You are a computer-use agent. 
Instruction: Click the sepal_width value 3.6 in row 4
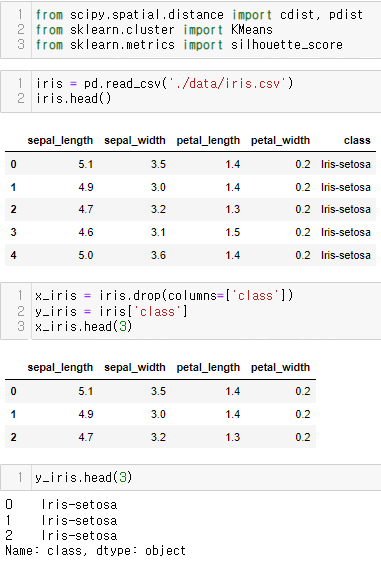pos(158,255)
